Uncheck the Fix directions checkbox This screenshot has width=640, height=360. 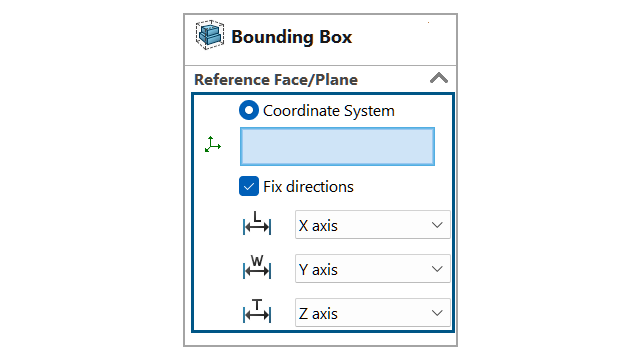[x=249, y=186]
